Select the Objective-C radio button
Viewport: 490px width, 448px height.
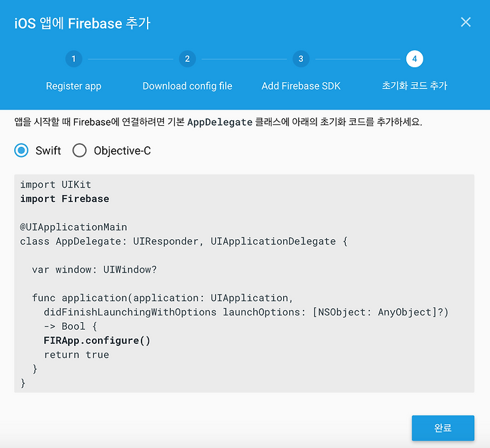point(80,150)
